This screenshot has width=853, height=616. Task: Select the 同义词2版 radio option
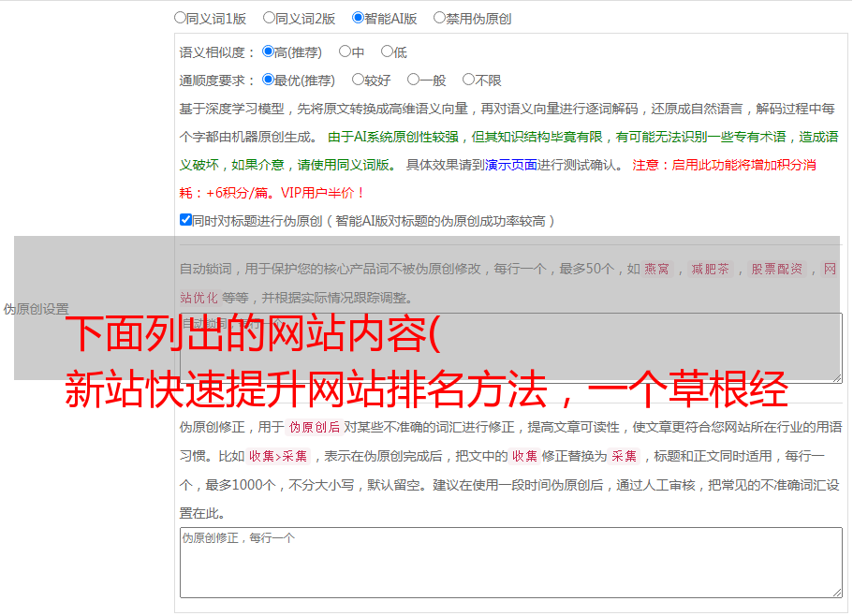(x=269, y=18)
